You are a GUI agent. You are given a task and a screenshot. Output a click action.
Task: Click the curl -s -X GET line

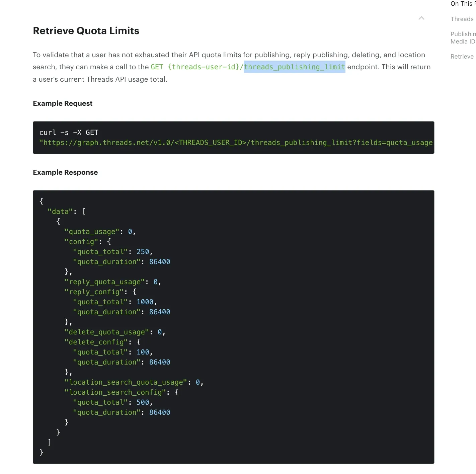tap(69, 133)
